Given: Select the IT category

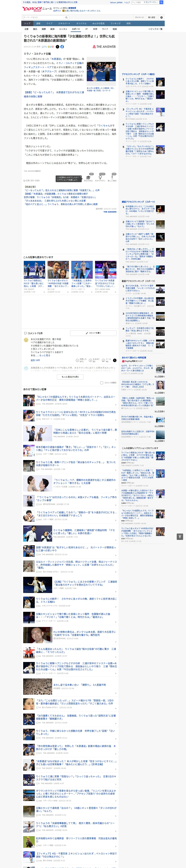Looking at the screenshot, I should [x=86, y=29].
